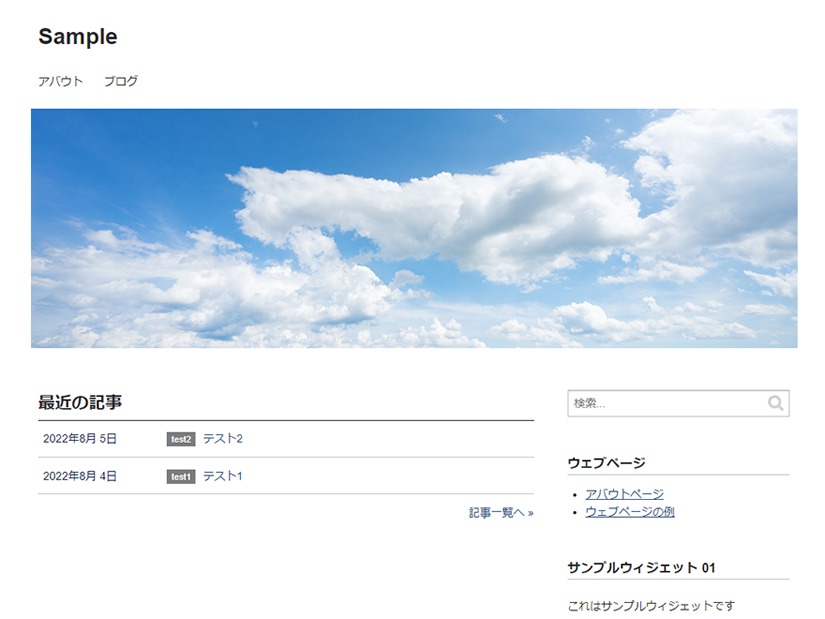Open the アバウトページ sidebar link
Screen dimensions: 825x619
click(x=625, y=494)
